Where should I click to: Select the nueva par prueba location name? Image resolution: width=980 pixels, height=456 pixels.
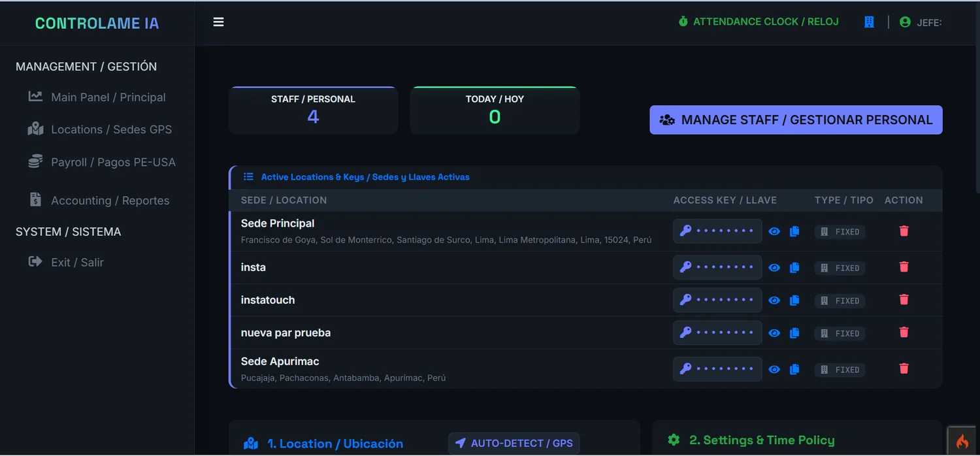coord(286,333)
